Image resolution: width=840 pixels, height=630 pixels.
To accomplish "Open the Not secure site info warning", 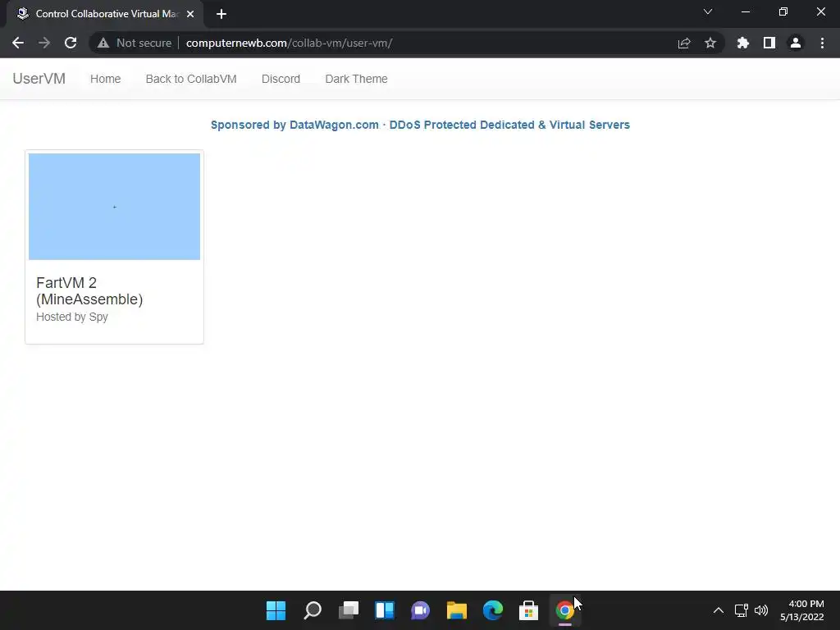I will 135,43.
